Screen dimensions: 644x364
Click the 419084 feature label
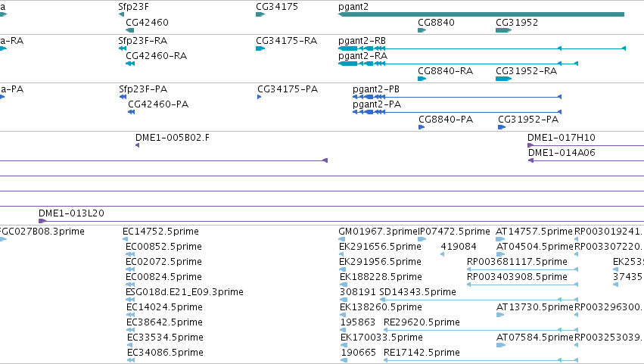pyautogui.click(x=459, y=247)
